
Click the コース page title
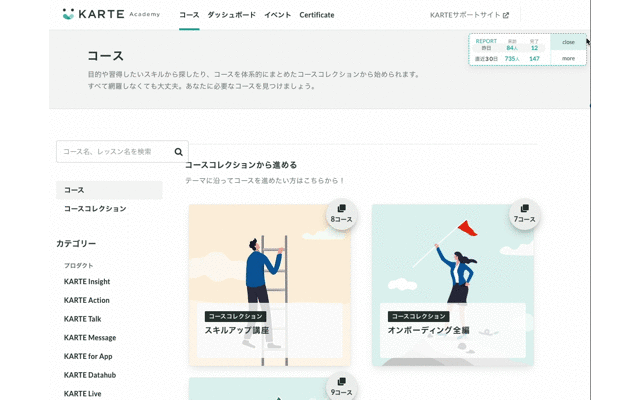click(x=105, y=56)
